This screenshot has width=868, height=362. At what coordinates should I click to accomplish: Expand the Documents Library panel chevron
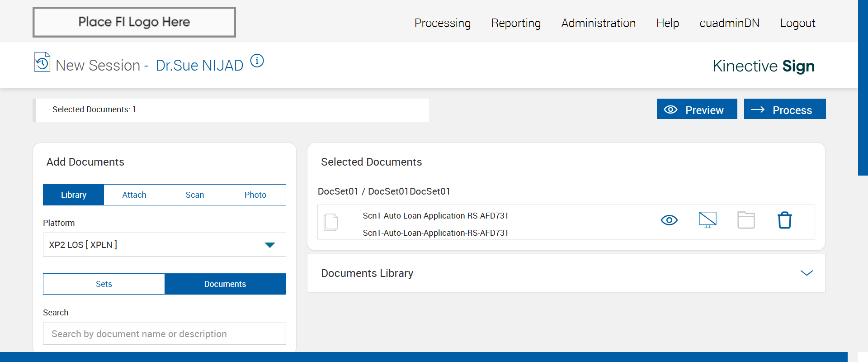pos(807,273)
